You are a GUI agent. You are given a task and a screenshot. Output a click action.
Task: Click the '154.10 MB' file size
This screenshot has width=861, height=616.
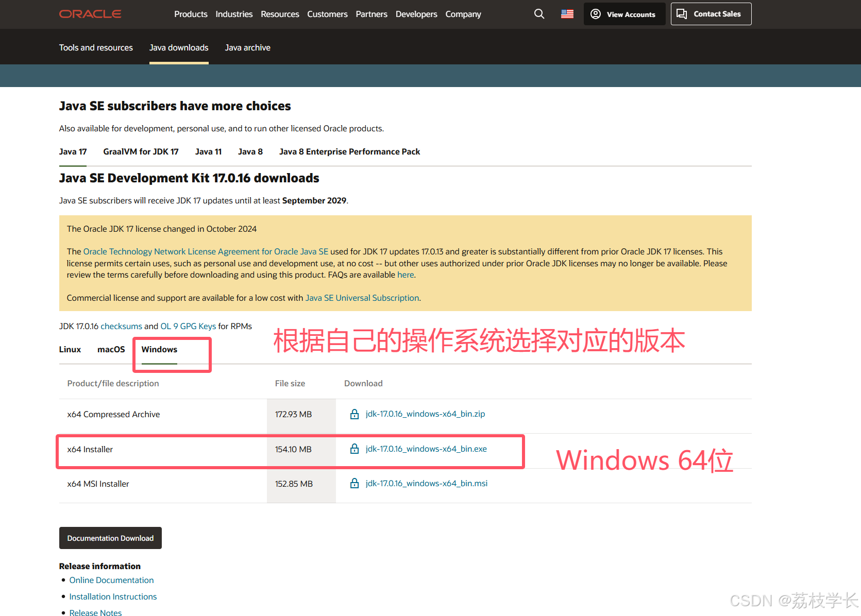click(x=293, y=449)
